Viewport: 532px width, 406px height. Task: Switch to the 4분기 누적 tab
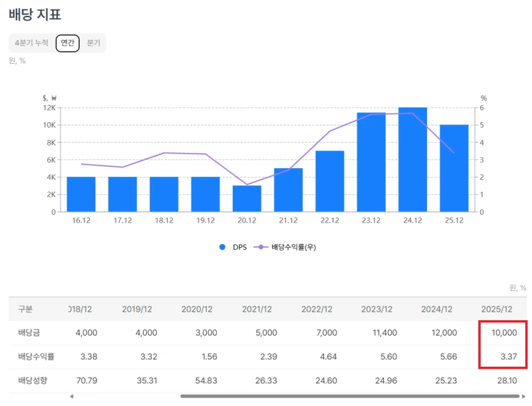point(31,43)
